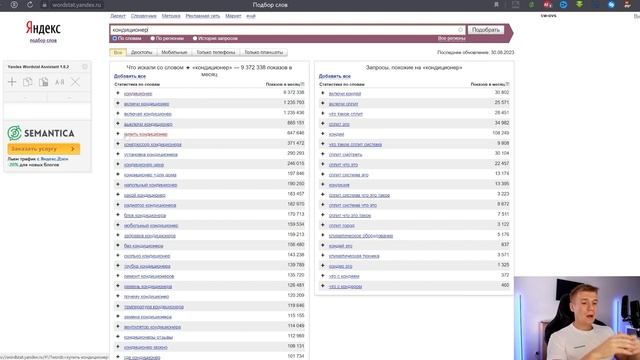640x360 pixels.
Task: Click the Semantica logo banner
Action: [41, 133]
